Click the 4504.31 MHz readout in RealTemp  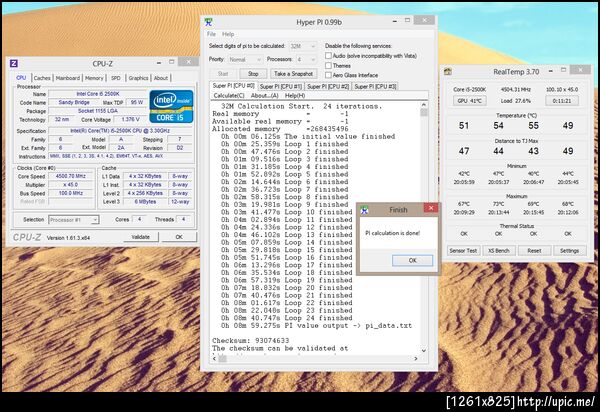(515, 90)
